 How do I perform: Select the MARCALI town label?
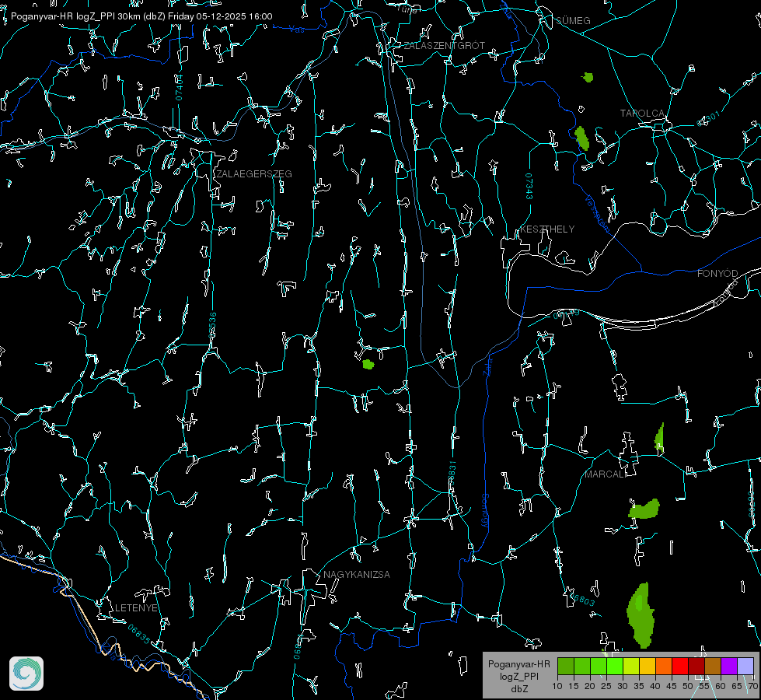[x=605, y=474]
